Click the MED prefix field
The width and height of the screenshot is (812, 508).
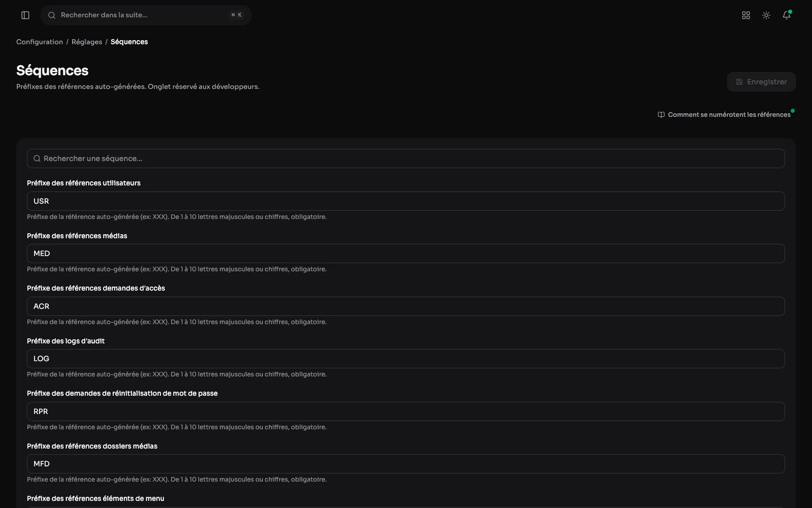(406, 253)
